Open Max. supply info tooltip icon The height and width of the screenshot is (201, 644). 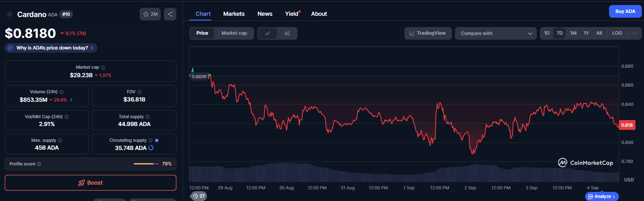click(60, 141)
